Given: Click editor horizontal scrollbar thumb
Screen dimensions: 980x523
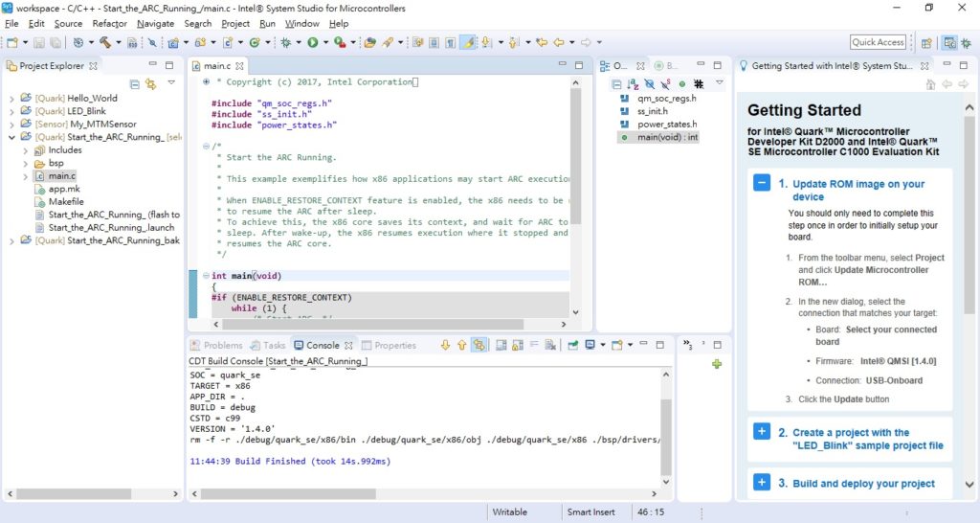Looking at the screenshot, I should tap(372, 325).
